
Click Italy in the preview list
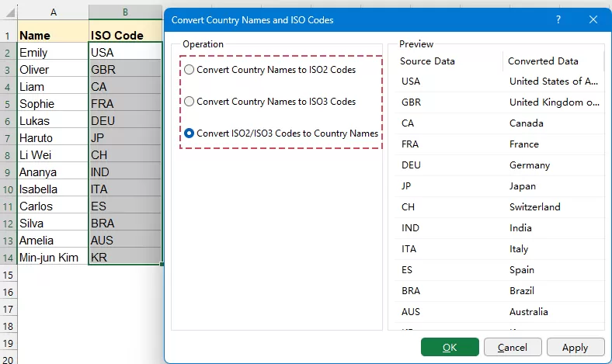pyautogui.click(x=519, y=249)
